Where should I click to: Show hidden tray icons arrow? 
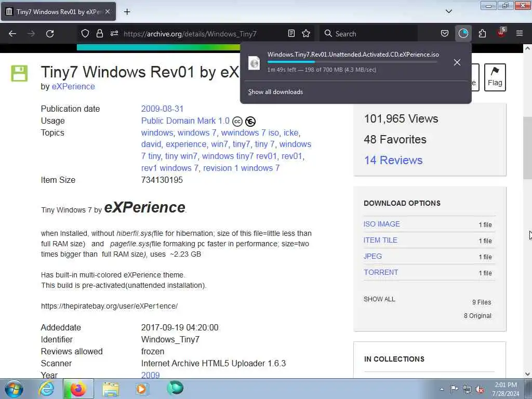coord(442,389)
